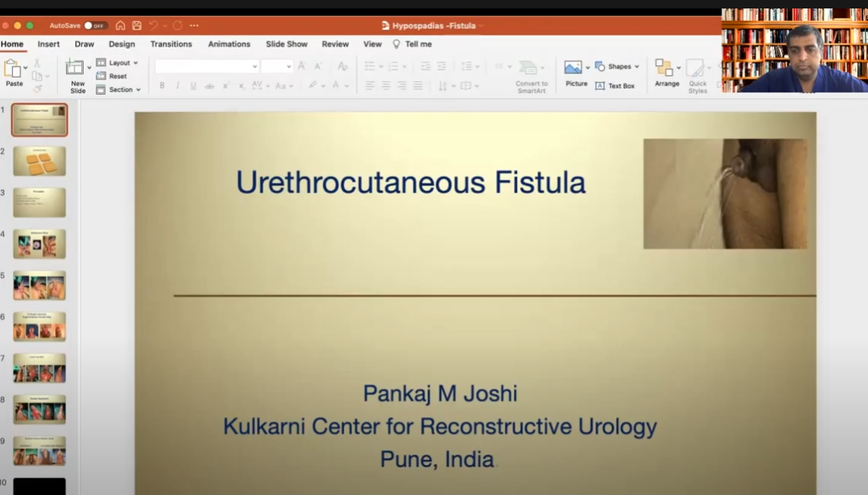The width and height of the screenshot is (868, 495).
Task: Toggle Superscript formatting
Action: click(x=226, y=86)
